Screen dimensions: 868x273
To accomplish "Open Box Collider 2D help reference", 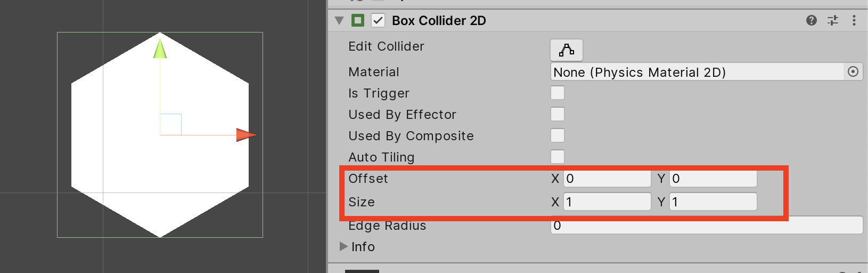I will pos(811,20).
